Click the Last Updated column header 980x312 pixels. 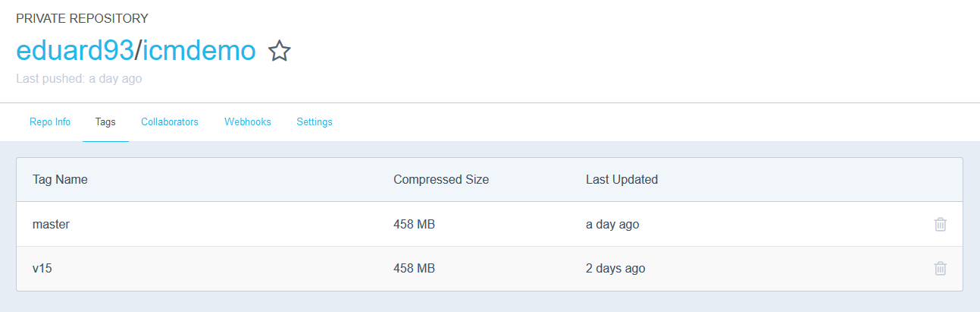pyautogui.click(x=622, y=180)
